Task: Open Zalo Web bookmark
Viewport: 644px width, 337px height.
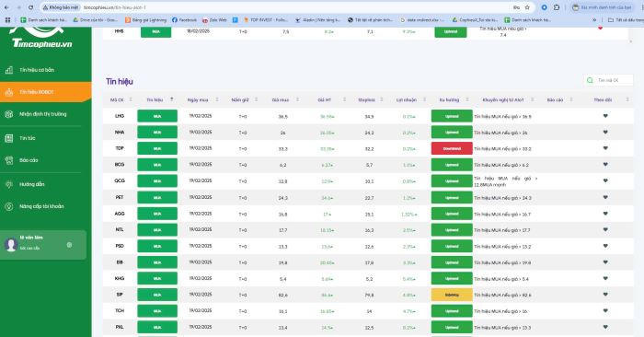Action: click(214, 19)
